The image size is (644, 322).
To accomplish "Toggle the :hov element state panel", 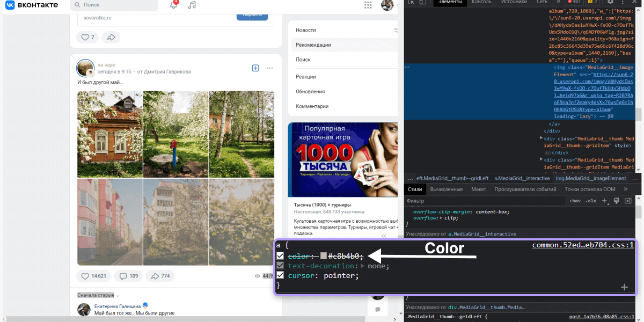I will click(x=575, y=201).
